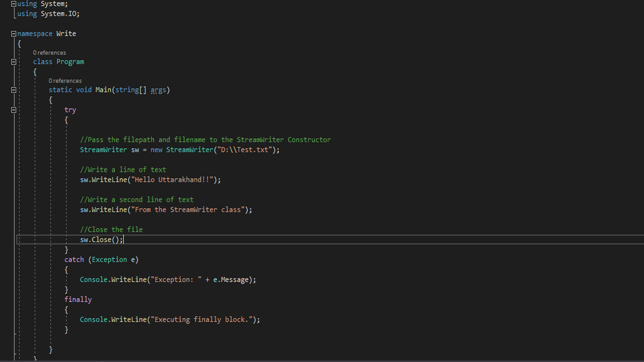Open the 0 references link above Main method
This screenshot has height=362, width=644.
pyautogui.click(x=65, y=81)
